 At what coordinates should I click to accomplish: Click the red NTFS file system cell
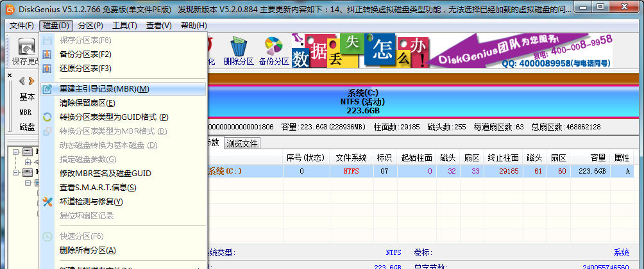tap(351, 171)
